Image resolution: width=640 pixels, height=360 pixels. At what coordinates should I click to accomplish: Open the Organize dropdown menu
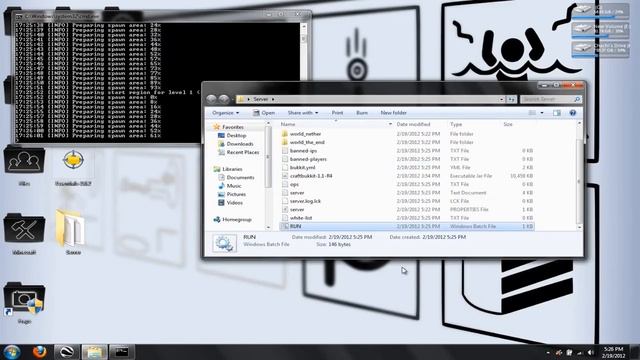(225, 113)
